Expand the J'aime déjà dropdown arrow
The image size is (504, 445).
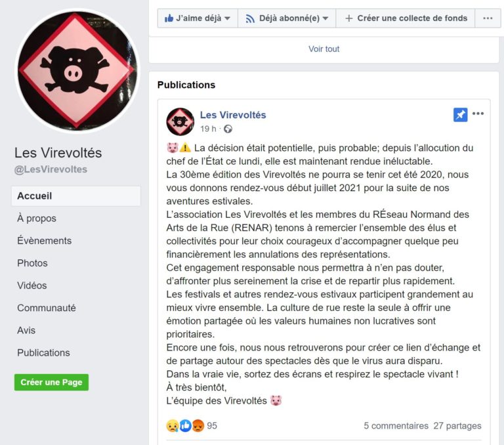227,18
